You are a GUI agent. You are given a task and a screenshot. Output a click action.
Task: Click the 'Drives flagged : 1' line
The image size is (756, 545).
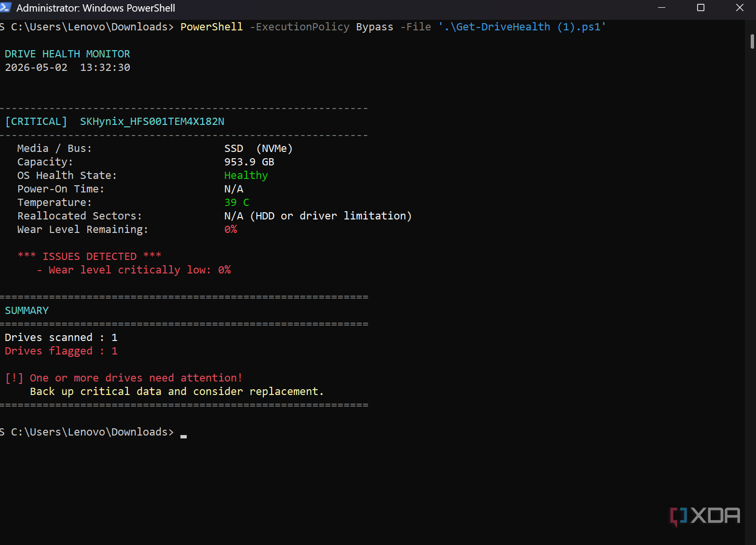61,351
